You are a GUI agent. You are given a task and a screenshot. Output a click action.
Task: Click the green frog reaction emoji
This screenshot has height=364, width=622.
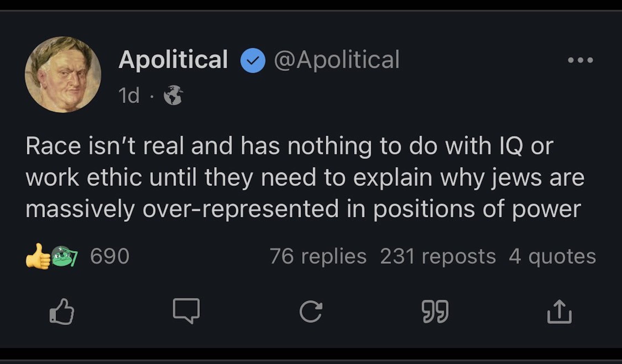tap(65, 256)
